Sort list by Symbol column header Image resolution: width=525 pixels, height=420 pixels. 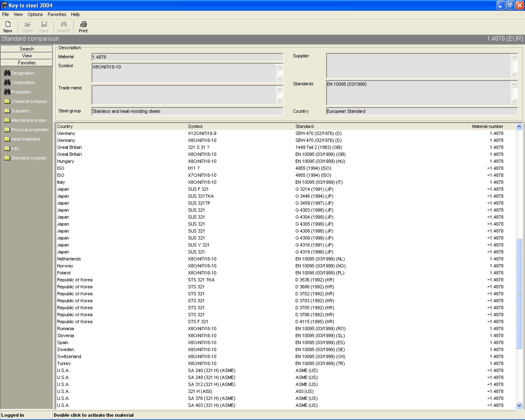click(241, 126)
